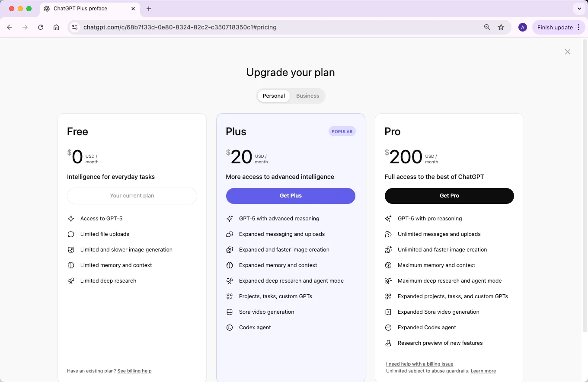The height and width of the screenshot is (382, 588).
Task: Click the page vertical scrollbar
Action: 585,186
